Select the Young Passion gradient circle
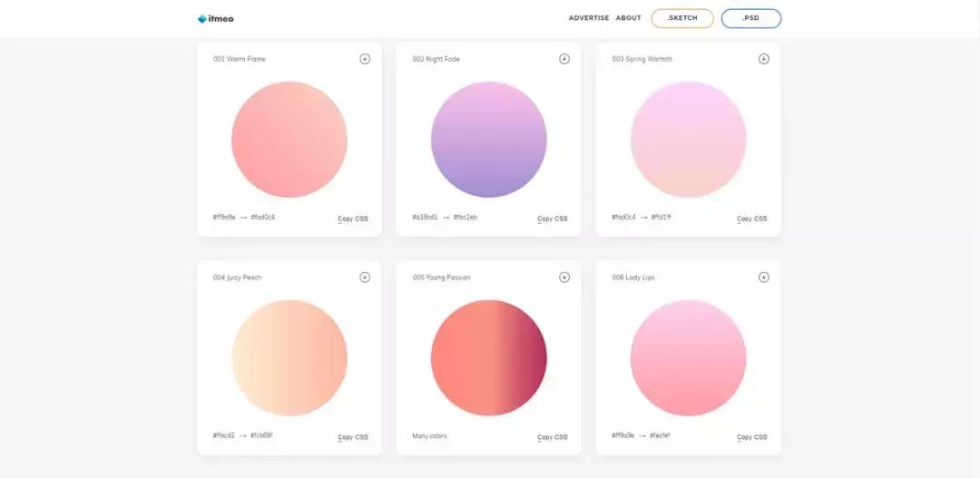This screenshot has width=980, height=478. click(x=489, y=358)
